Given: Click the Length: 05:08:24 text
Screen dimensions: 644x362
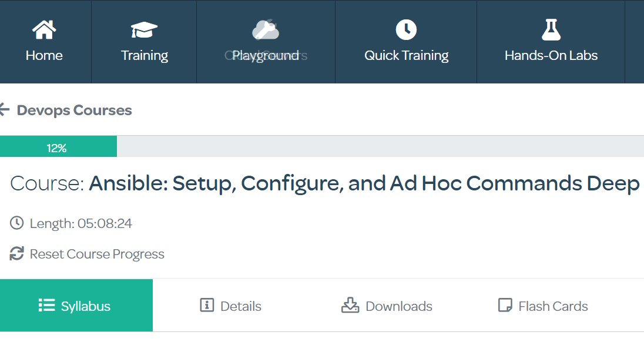Looking at the screenshot, I should point(81,223).
